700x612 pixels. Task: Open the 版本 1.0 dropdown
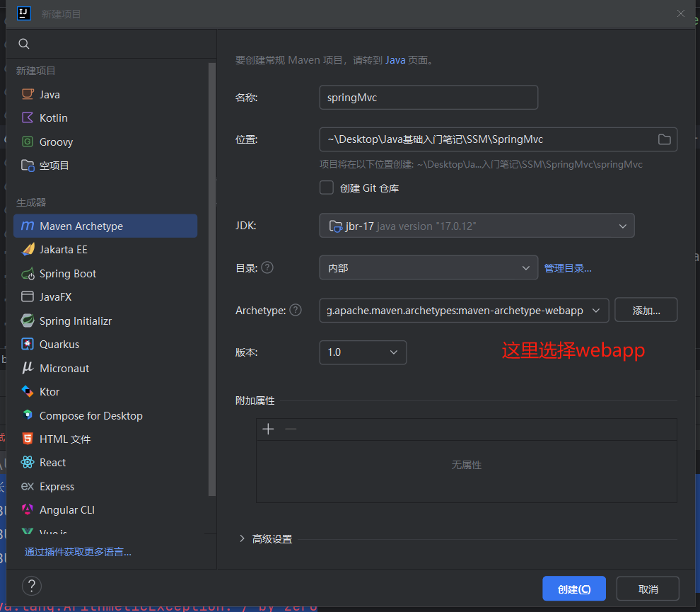(363, 352)
